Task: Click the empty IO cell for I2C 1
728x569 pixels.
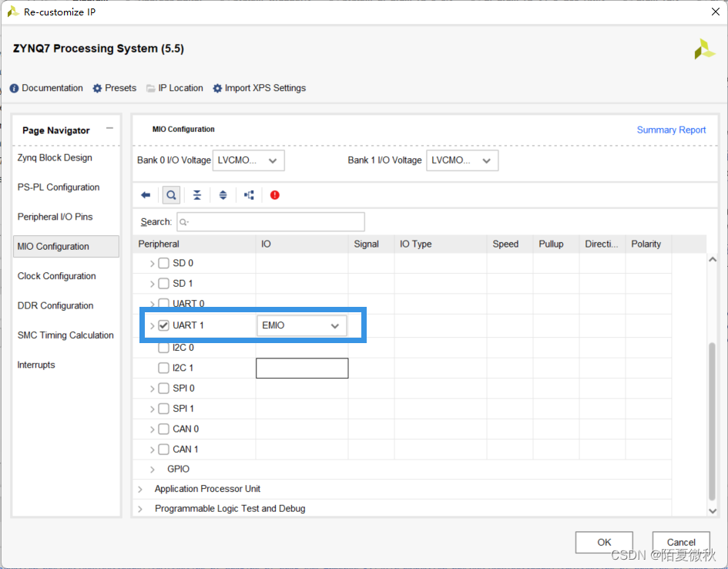Action: click(302, 368)
